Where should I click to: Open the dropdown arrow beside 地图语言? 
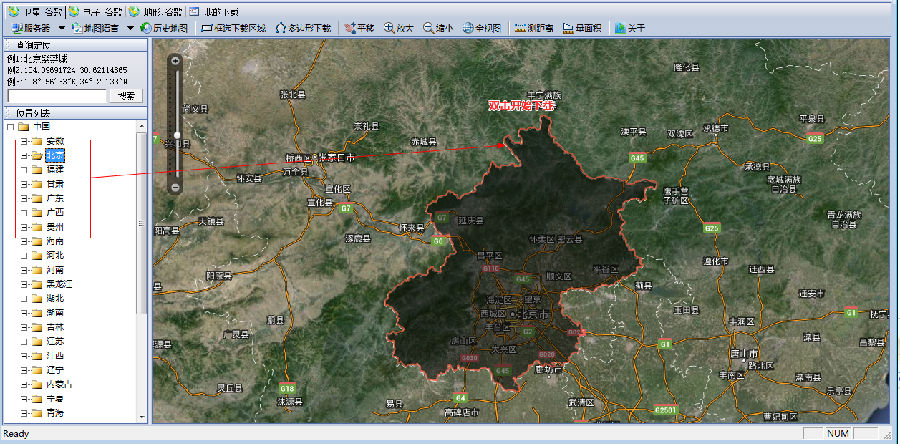tap(130, 27)
